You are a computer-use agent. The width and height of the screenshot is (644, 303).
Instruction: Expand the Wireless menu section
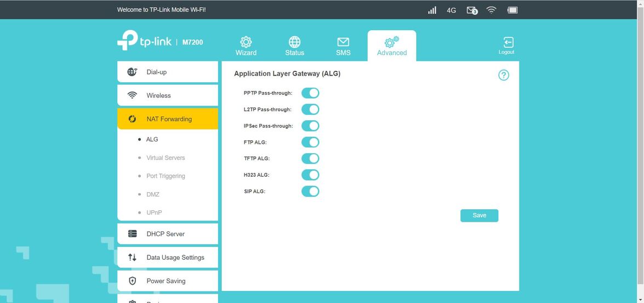pos(168,96)
